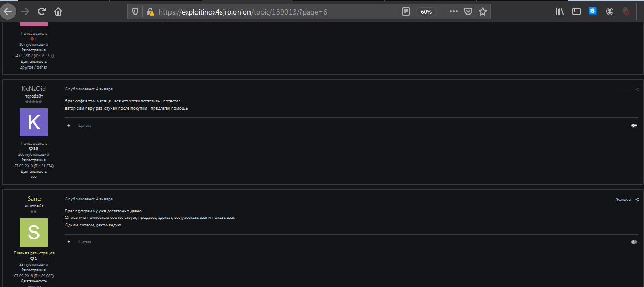
Task: Open KeNzOid's user profile name
Action: (x=34, y=89)
